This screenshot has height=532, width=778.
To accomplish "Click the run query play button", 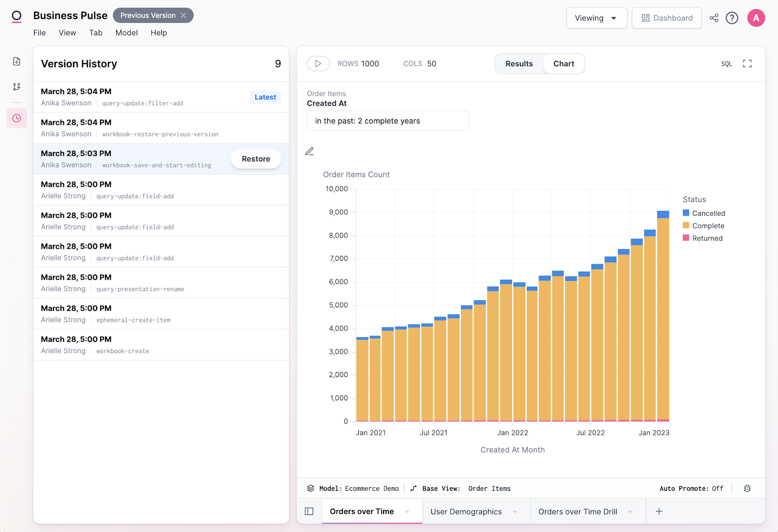I will click(318, 64).
